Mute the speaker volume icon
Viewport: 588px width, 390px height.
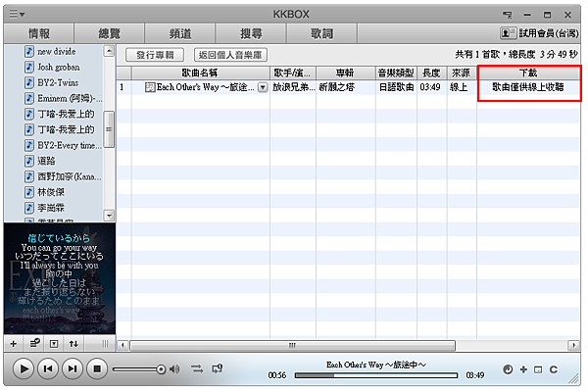point(174,369)
